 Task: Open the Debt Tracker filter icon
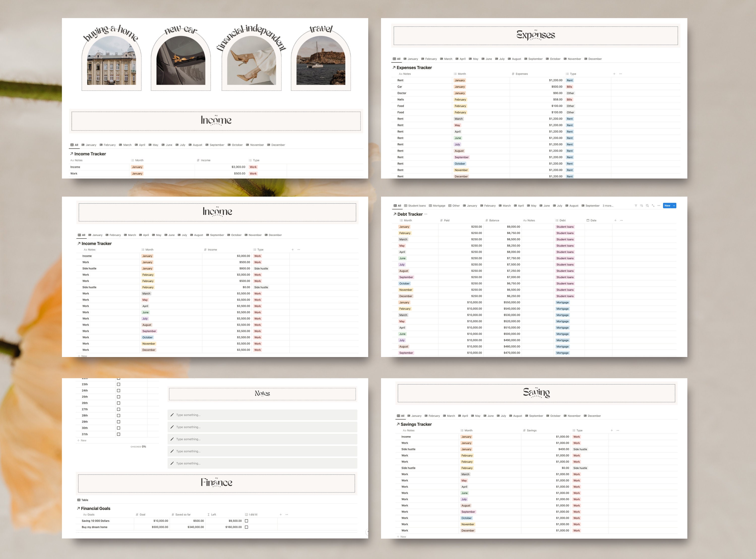tap(636, 206)
